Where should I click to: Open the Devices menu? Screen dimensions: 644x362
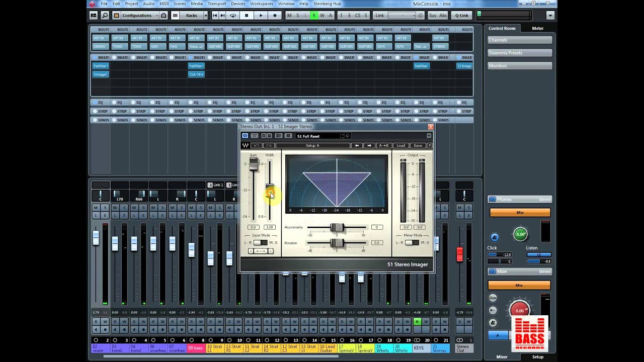pyautogui.click(x=238, y=4)
